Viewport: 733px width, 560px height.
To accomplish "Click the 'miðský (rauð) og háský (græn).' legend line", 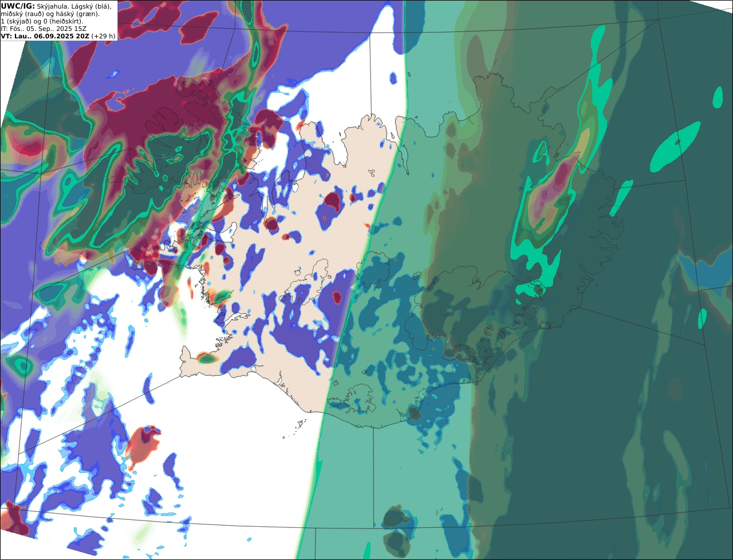I will pyautogui.click(x=50, y=14).
